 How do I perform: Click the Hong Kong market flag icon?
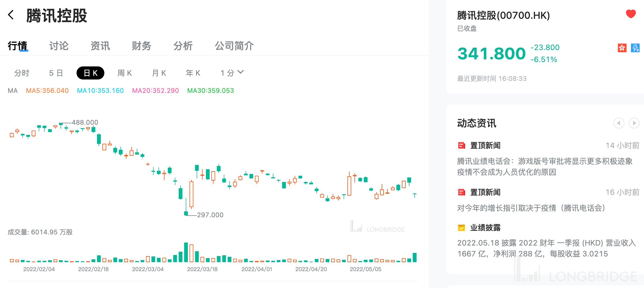click(622, 48)
